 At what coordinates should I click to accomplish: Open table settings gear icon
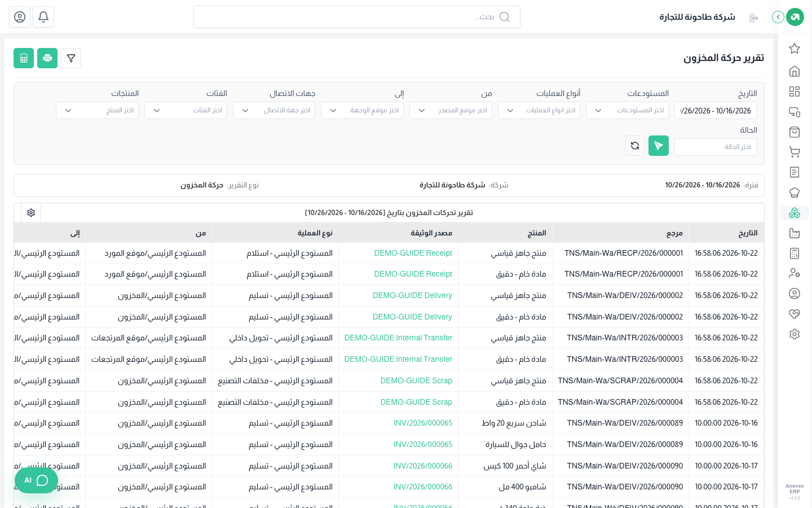pyautogui.click(x=31, y=213)
